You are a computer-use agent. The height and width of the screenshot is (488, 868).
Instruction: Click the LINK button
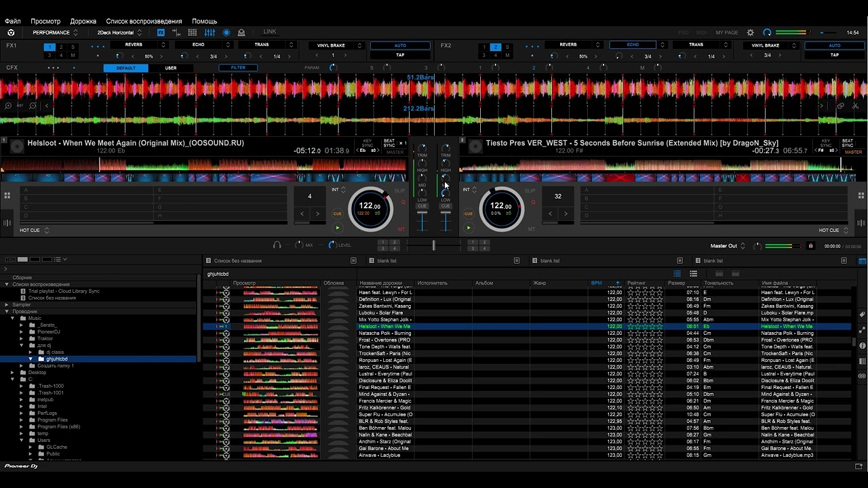270,32
